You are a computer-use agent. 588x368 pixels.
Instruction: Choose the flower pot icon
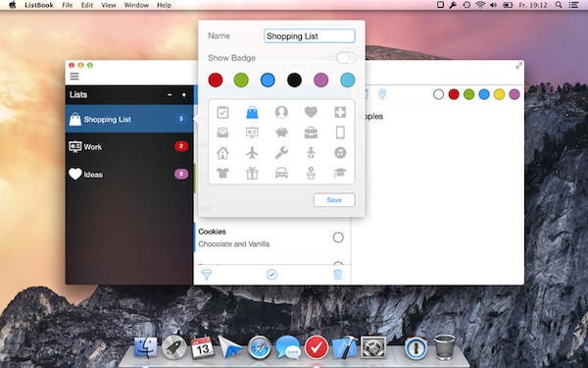click(311, 173)
